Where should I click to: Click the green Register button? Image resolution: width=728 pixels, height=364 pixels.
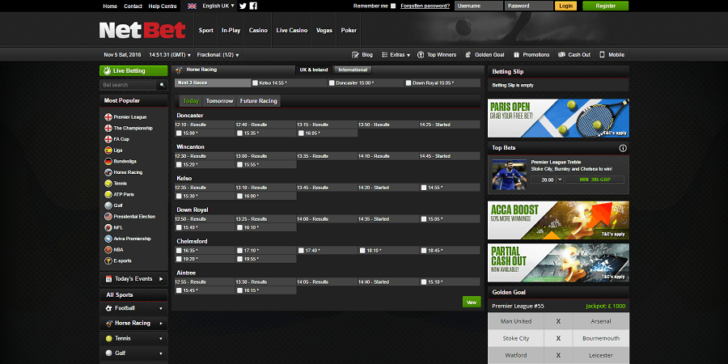(605, 6)
